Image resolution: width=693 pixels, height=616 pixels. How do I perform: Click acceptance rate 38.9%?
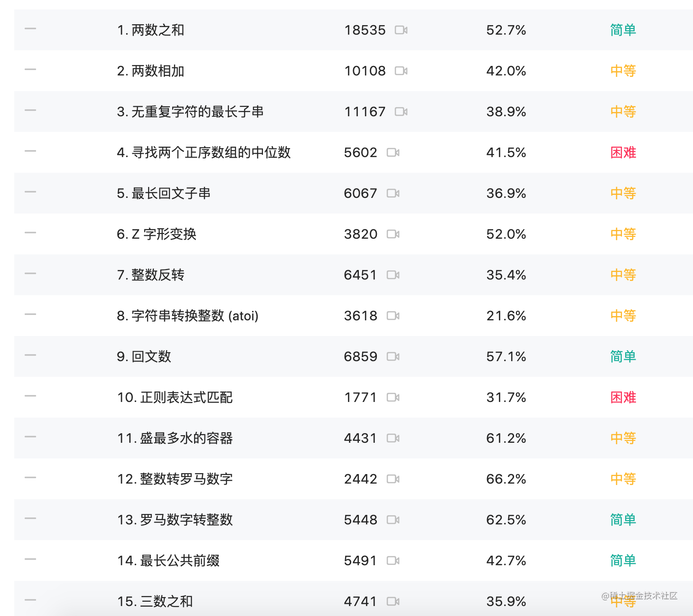[x=506, y=112]
